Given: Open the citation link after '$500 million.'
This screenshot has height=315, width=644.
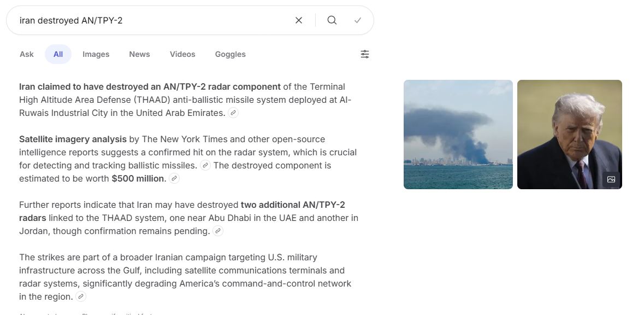Looking at the screenshot, I should (x=174, y=178).
